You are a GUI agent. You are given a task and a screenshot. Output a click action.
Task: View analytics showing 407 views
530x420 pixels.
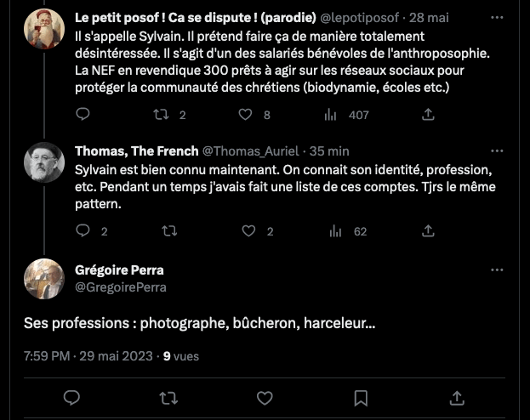point(335,114)
